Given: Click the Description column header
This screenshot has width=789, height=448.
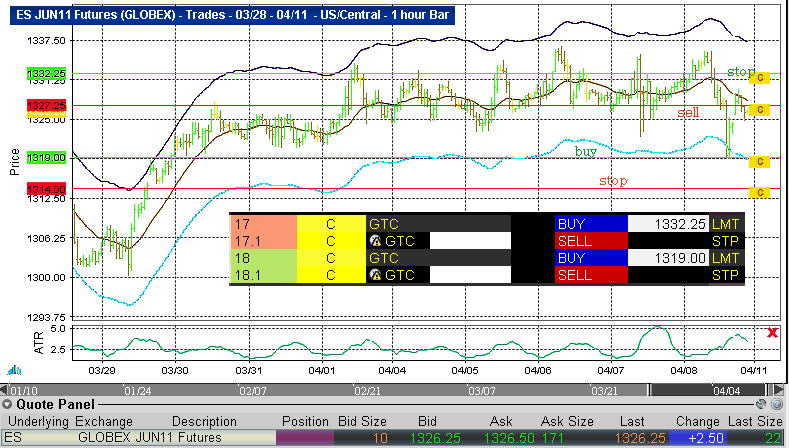Looking at the screenshot, I should 204,421.
